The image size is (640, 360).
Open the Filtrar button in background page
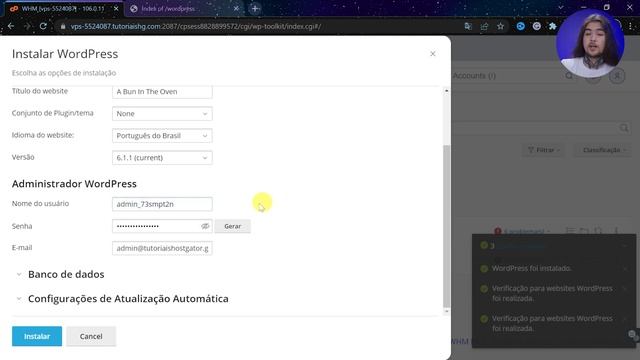coord(543,150)
